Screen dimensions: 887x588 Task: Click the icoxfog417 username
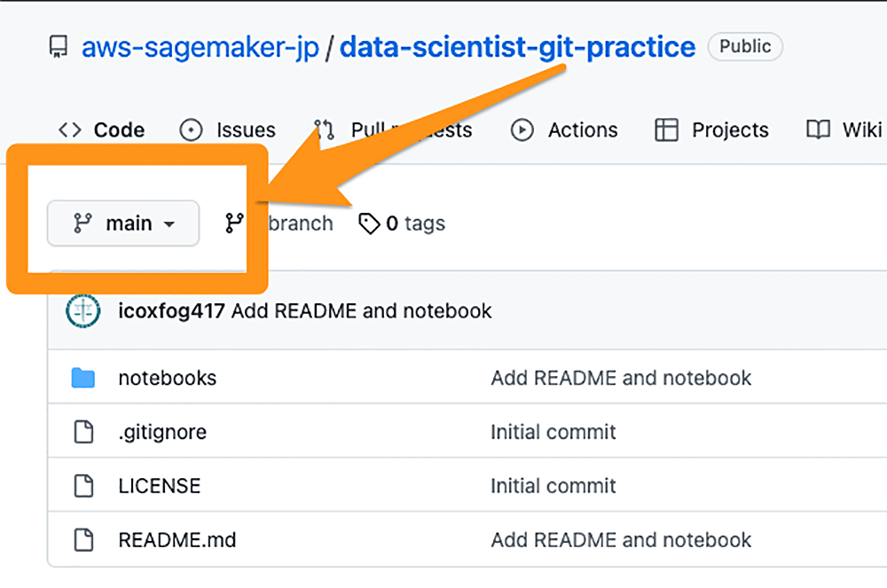click(x=171, y=311)
